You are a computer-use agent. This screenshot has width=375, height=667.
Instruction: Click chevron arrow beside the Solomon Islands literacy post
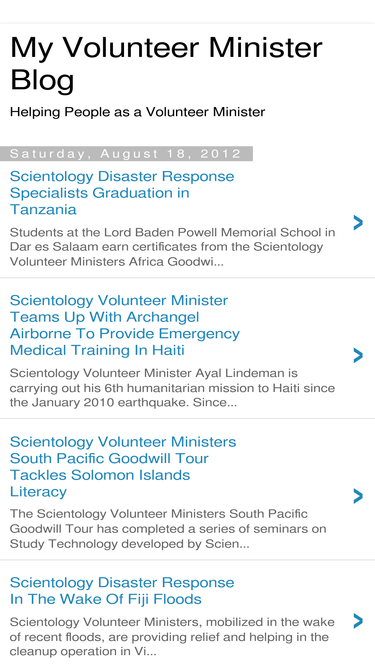[358, 496]
